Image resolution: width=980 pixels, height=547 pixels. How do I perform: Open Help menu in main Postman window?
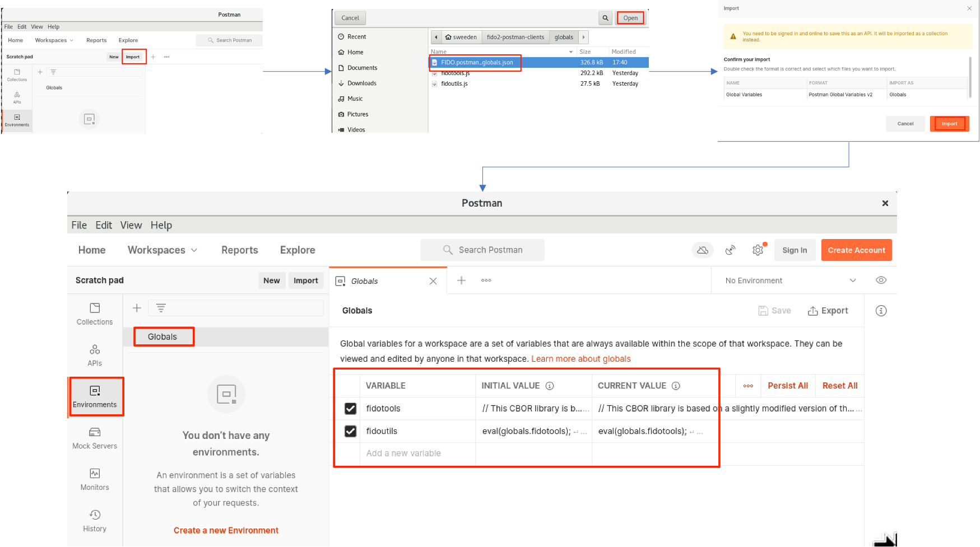(161, 225)
